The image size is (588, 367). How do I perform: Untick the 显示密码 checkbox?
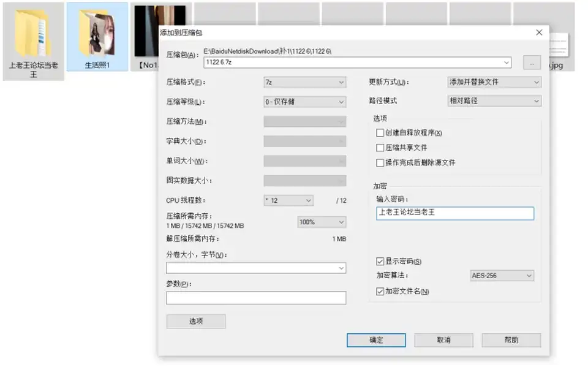(380, 261)
